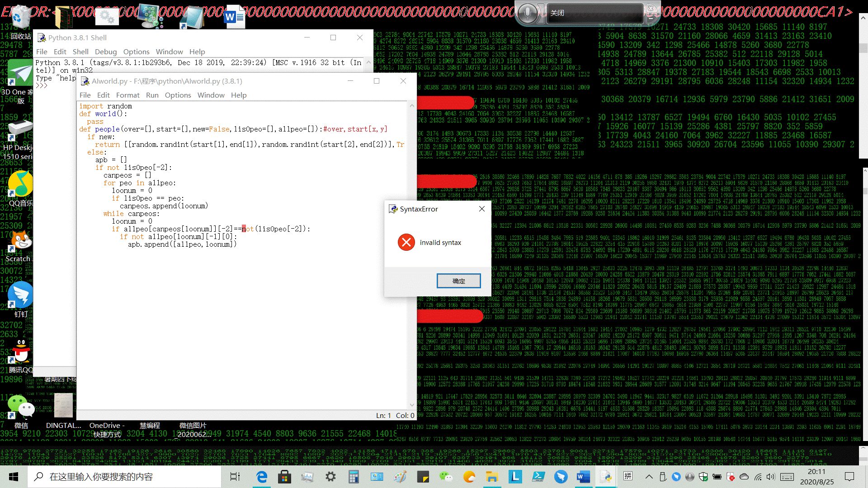868x488 pixels.
Task: Click the Help menu in AIworld.py
Action: click(238, 95)
